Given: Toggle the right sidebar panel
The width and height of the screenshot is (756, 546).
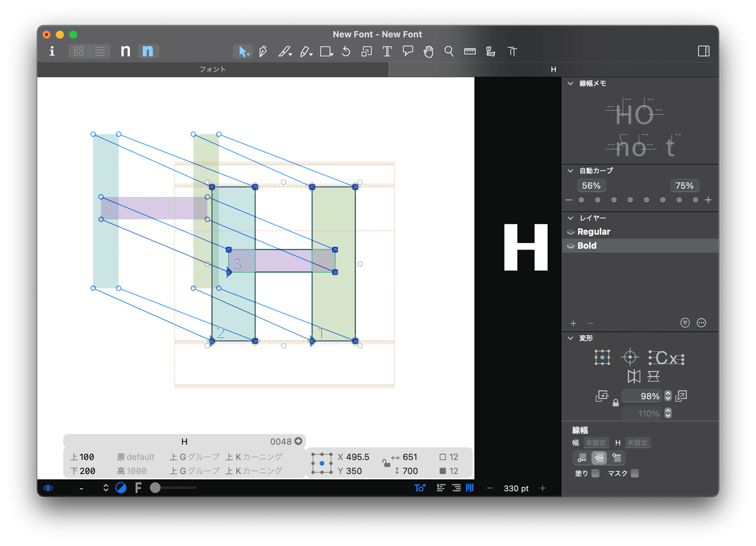Looking at the screenshot, I should pos(704,52).
